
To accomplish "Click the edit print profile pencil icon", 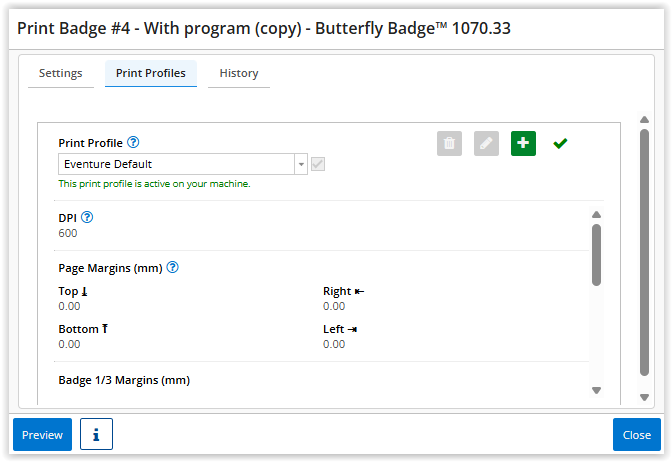I will [x=486, y=143].
